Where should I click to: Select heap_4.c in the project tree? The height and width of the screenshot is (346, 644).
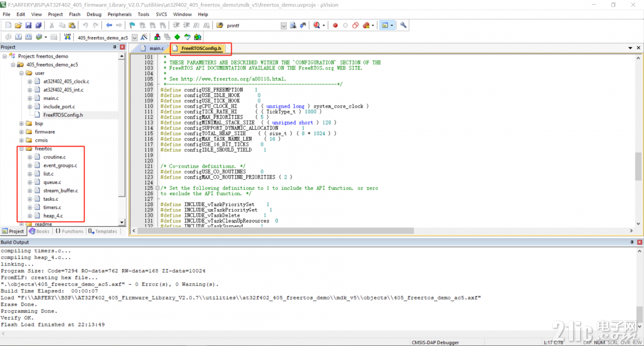click(53, 216)
